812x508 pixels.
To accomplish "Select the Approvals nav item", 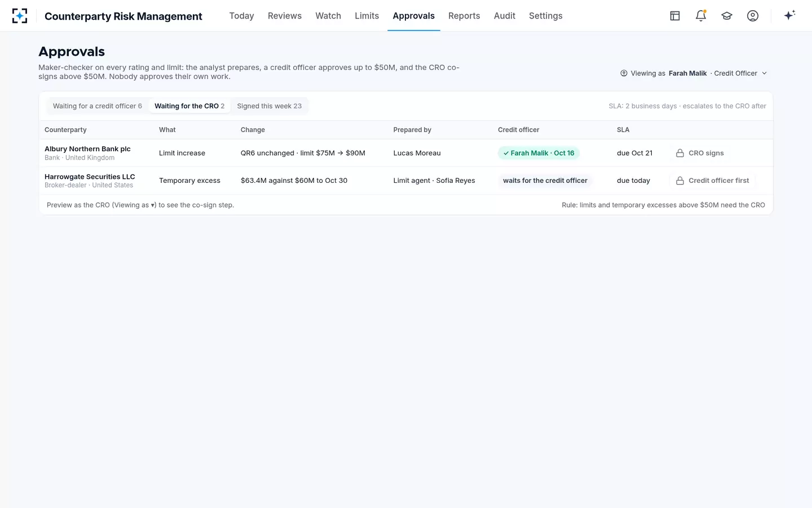I will pos(414,16).
